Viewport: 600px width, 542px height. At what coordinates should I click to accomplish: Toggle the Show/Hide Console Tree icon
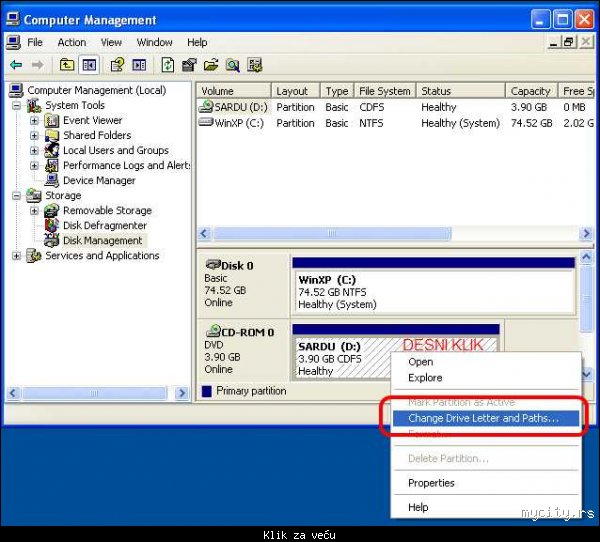pyautogui.click(x=88, y=65)
